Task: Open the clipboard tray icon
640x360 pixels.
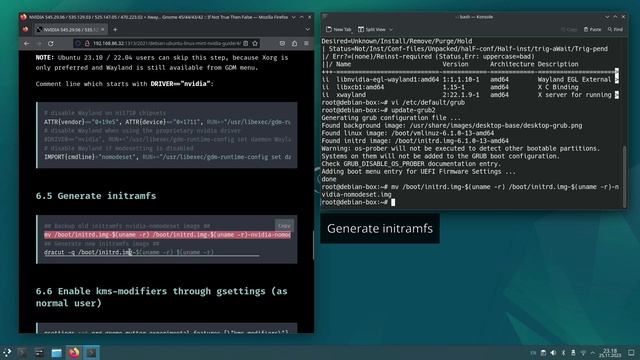Action: pyautogui.click(x=543, y=353)
